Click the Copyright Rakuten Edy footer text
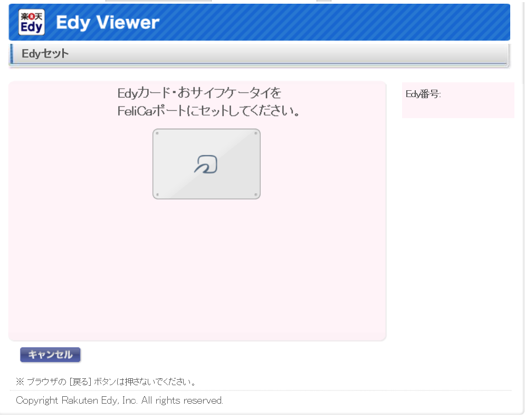 120,400
